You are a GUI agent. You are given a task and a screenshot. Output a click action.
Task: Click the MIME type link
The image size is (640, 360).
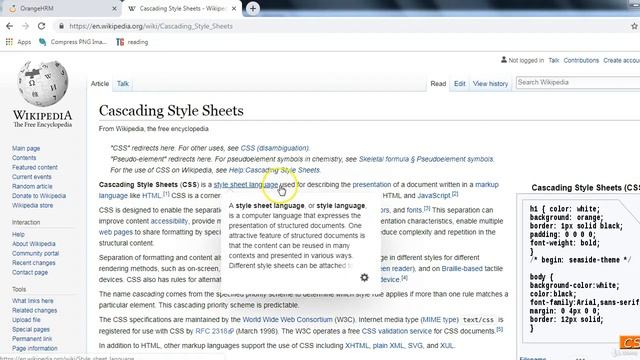click(x=439, y=320)
